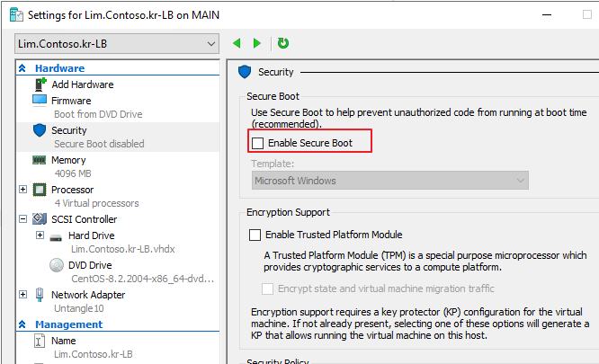Select Security in the hardware tree
This screenshot has width=599, height=364.
coord(68,130)
